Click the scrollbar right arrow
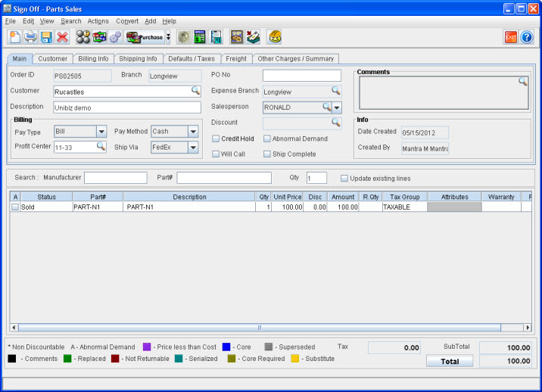Viewport: 542px width, 392px height. point(528,328)
